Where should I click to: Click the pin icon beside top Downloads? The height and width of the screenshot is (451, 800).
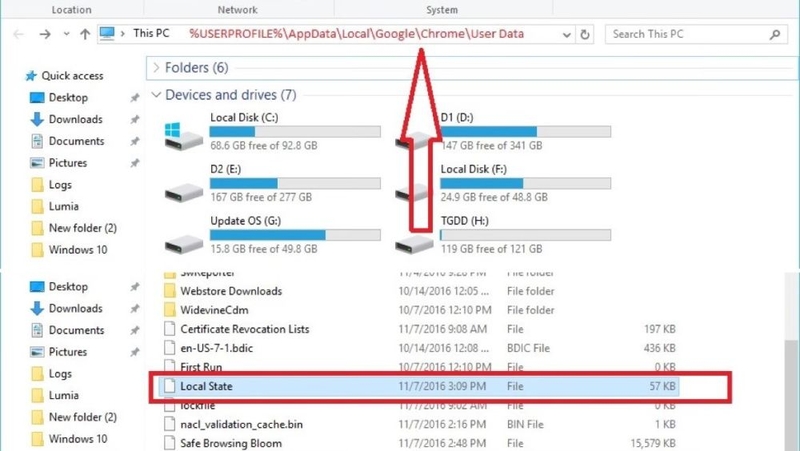click(x=134, y=119)
